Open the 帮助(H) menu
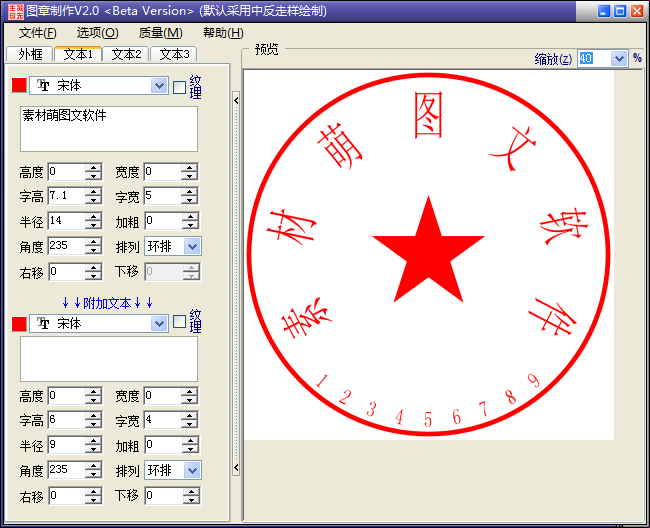Viewport: 650px width, 528px height. click(223, 33)
